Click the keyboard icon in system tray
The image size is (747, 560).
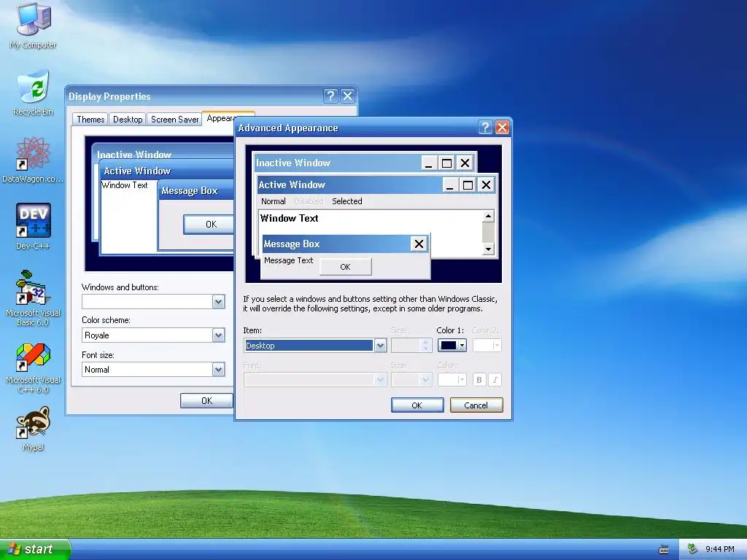tap(664, 550)
